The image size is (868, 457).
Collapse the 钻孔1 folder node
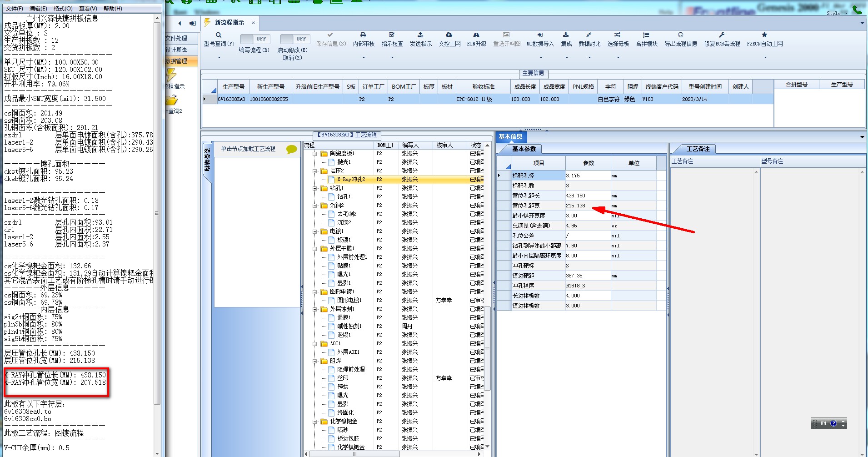coord(315,188)
